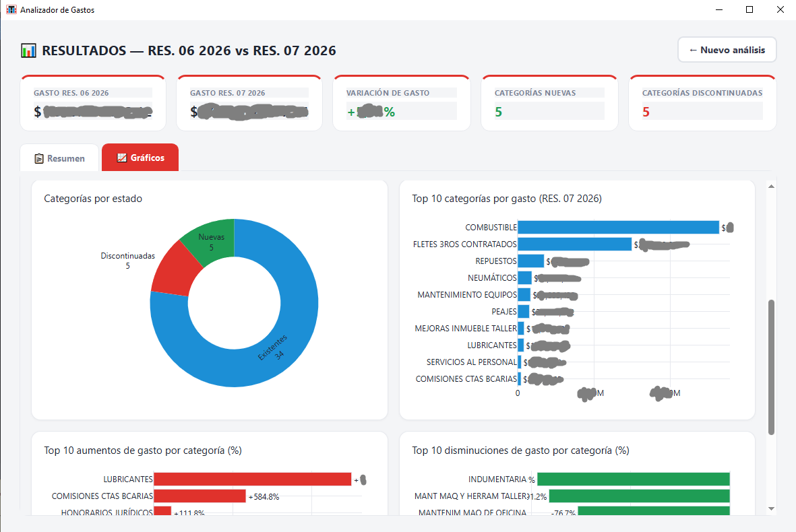796x532 pixels.
Task: Select the Gráficos tab
Action: (140, 158)
